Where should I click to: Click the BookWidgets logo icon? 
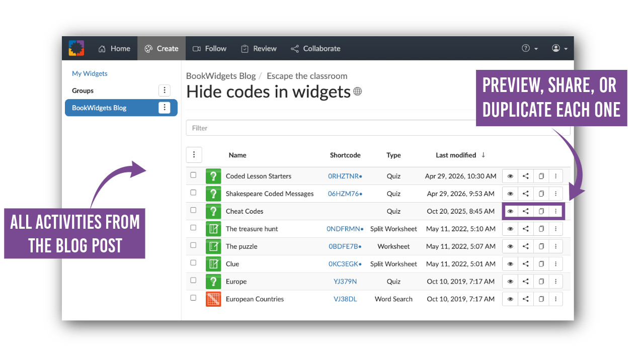pos(76,48)
